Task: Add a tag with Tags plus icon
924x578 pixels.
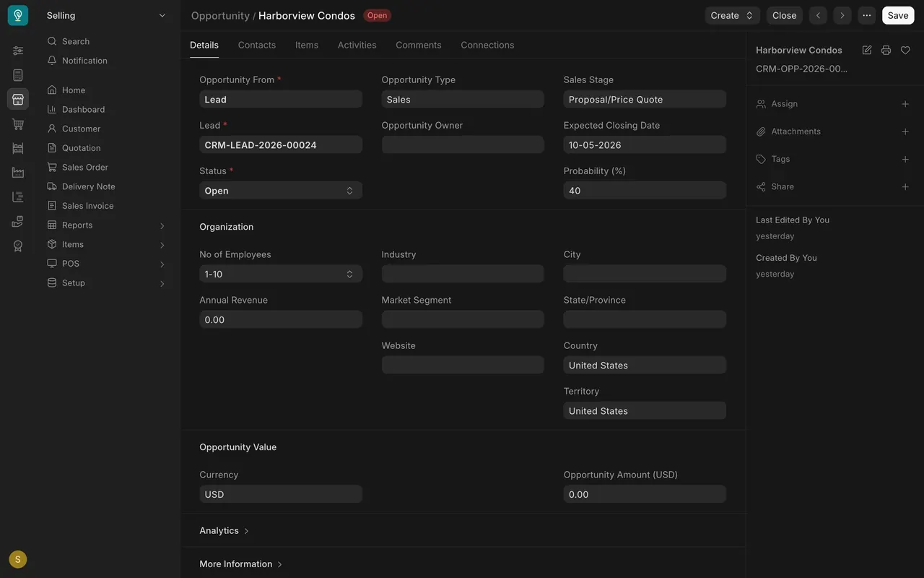Action: tap(905, 159)
